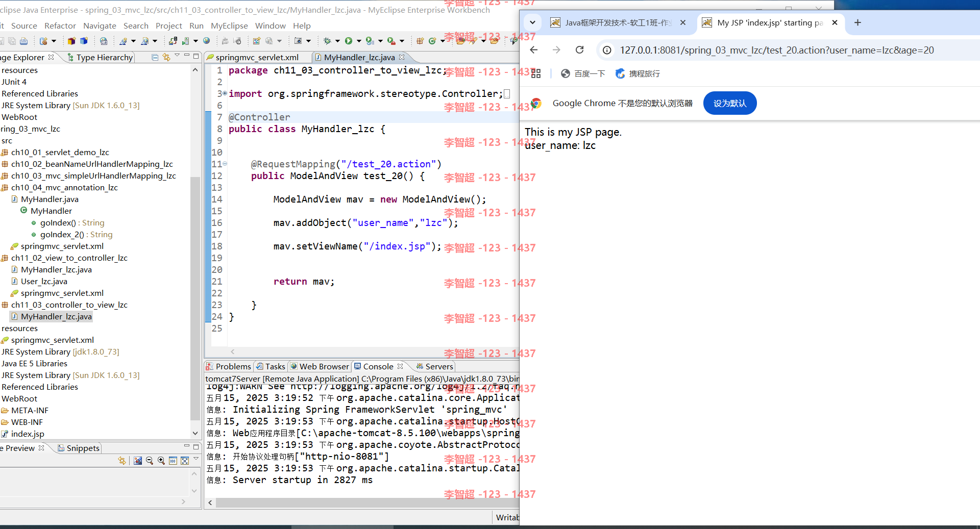The height and width of the screenshot is (529, 980).
Task: Select User_lzc.java in the Package Explorer
Action: [x=44, y=281]
